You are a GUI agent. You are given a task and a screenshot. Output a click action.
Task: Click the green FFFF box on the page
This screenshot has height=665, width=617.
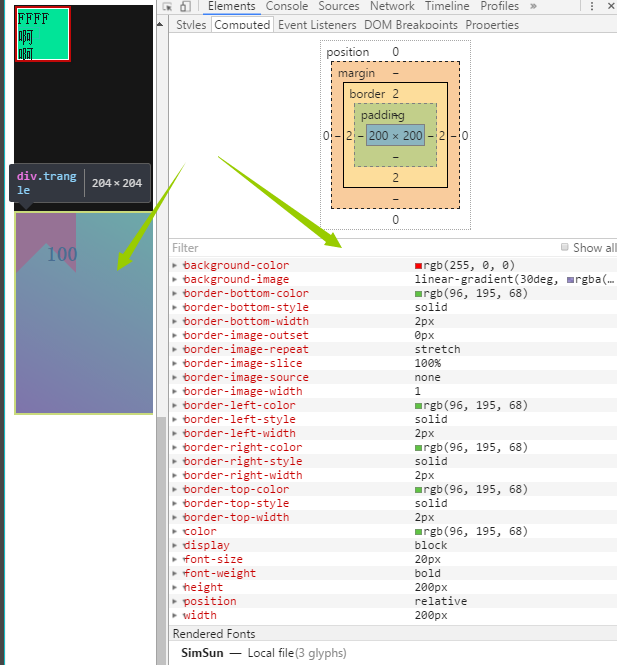tap(42, 34)
